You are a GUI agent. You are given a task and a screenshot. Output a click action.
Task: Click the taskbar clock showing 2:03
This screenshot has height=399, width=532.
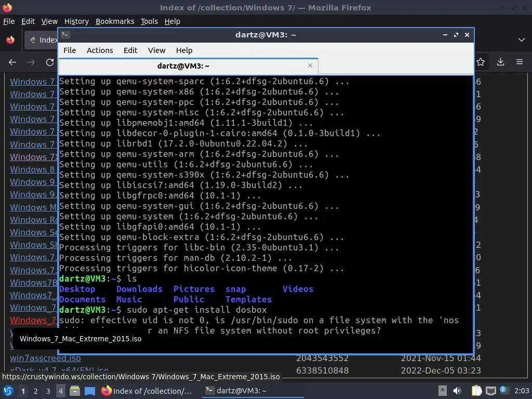point(522,391)
